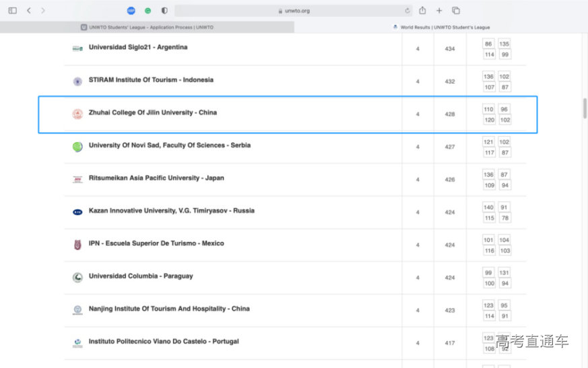Select score 140 in Kazan row
This screenshot has width=588, height=368.
pyautogui.click(x=488, y=207)
